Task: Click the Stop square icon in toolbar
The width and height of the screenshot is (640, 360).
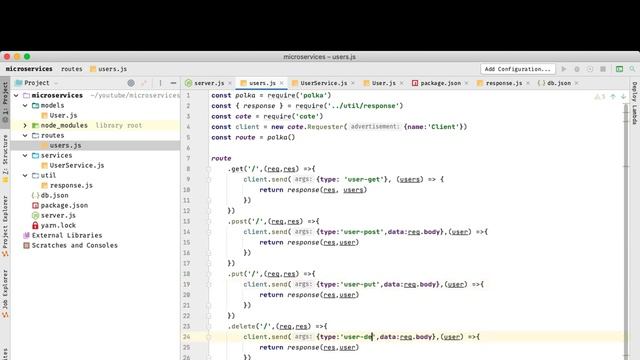Action: [603, 69]
